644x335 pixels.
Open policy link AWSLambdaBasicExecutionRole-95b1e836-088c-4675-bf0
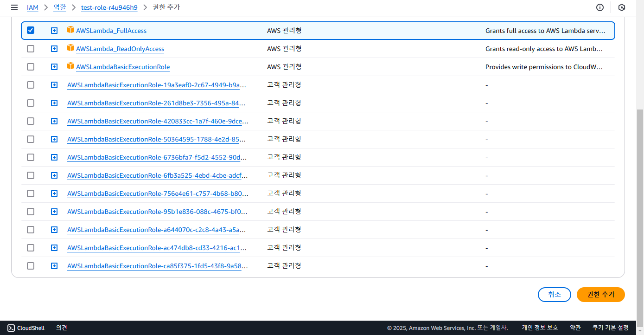[157, 212]
